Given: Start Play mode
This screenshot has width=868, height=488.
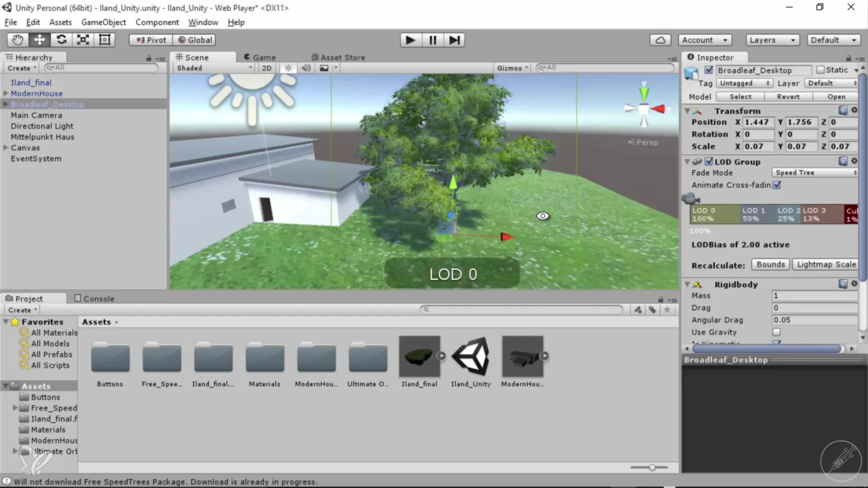Looking at the screenshot, I should (410, 40).
